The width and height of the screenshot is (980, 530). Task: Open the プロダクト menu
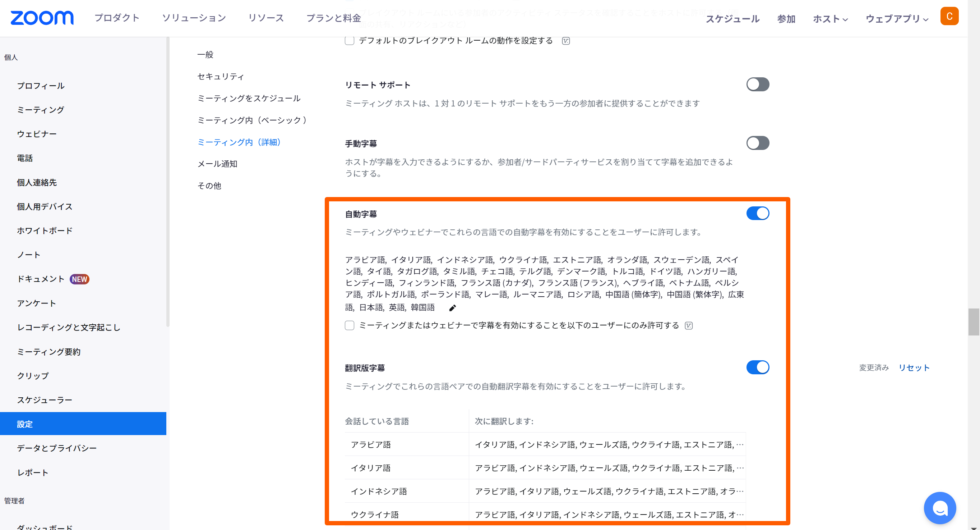(117, 18)
